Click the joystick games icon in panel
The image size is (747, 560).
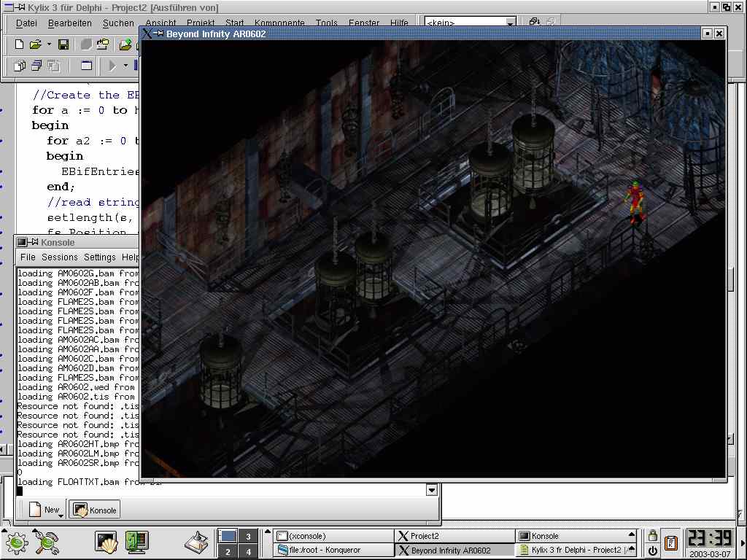point(197,543)
